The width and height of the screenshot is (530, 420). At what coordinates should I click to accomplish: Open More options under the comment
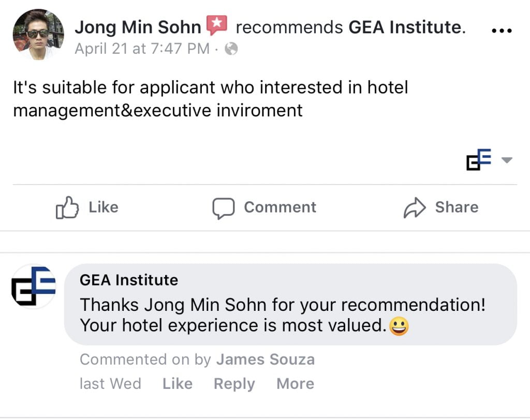click(x=295, y=384)
